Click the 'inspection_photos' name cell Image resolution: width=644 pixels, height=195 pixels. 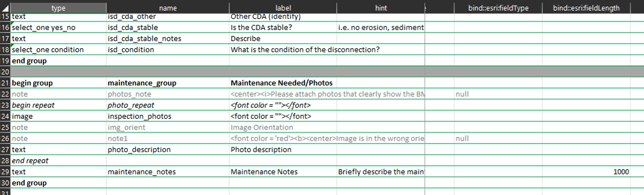point(168,116)
